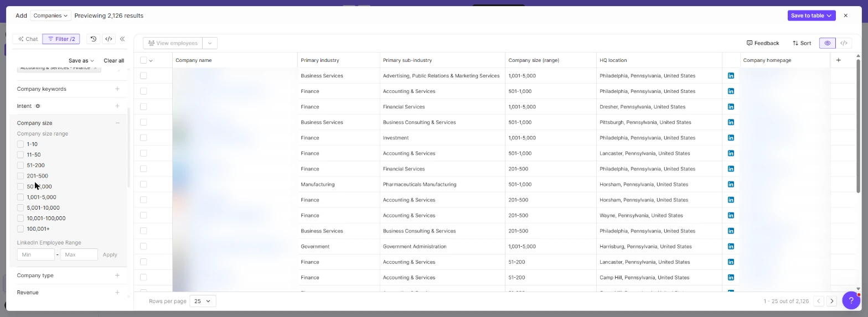Open LinkedIn icon for Advertising, Public Relations row

[731, 75]
